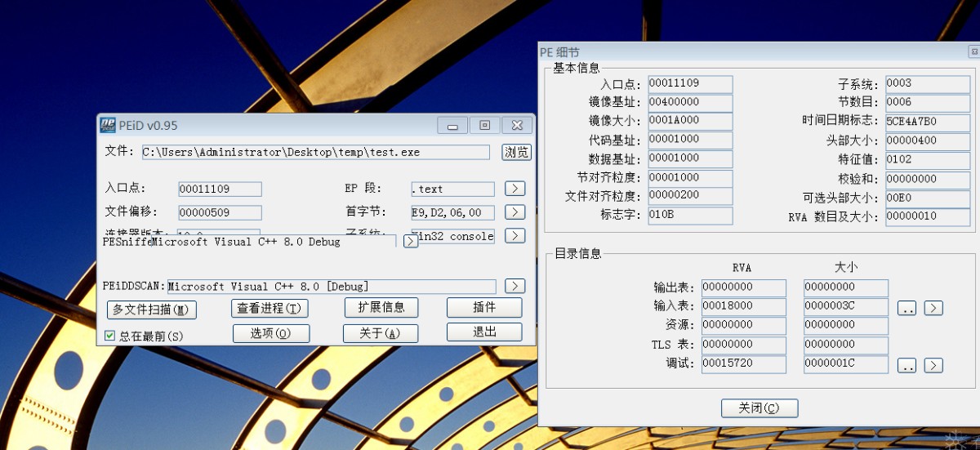The width and height of the screenshot is (980, 450).
Task: Select TLS table size field
Action: coord(846,345)
